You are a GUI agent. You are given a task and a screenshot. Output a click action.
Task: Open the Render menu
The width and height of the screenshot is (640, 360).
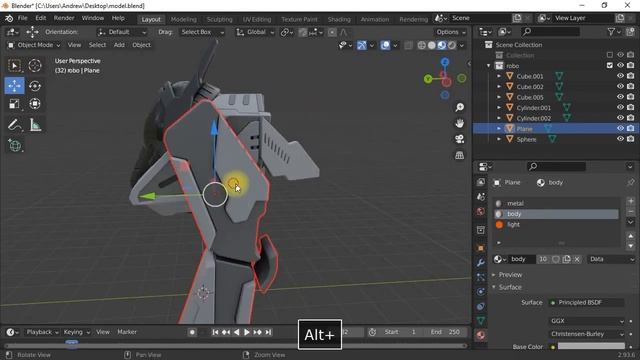point(64,18)
